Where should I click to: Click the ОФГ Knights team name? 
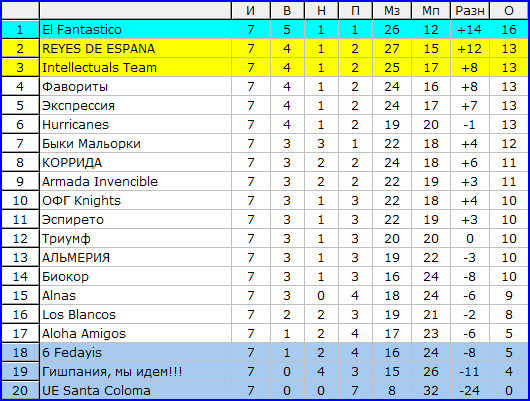coord(81,200)
